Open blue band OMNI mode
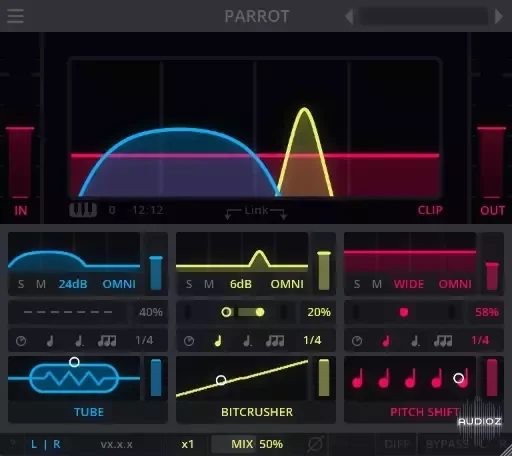Viewport: 512px width, 456px height. 119,284
